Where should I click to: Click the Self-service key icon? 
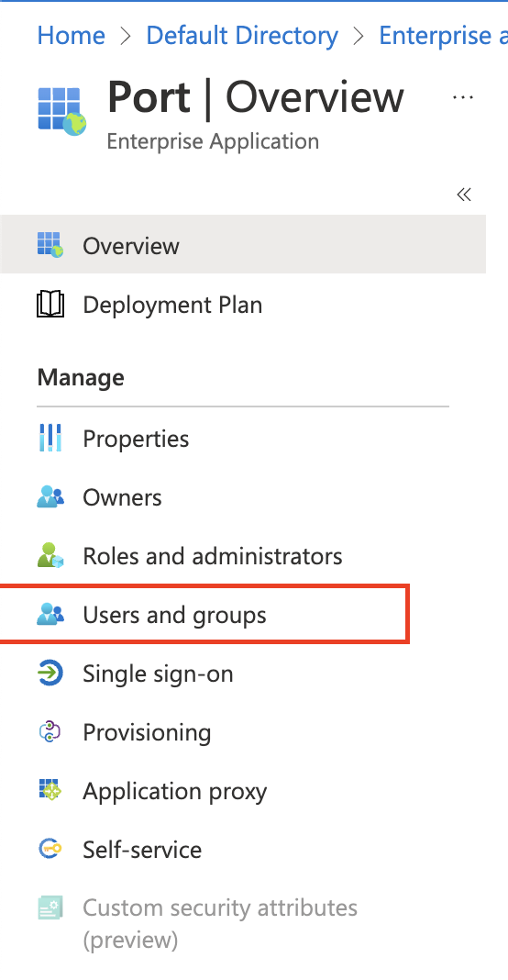50,849
